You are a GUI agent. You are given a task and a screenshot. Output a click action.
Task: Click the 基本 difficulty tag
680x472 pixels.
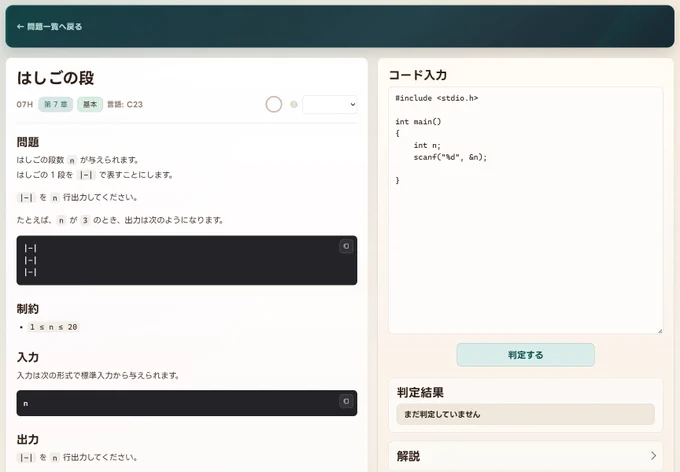(x=90, y=104)
